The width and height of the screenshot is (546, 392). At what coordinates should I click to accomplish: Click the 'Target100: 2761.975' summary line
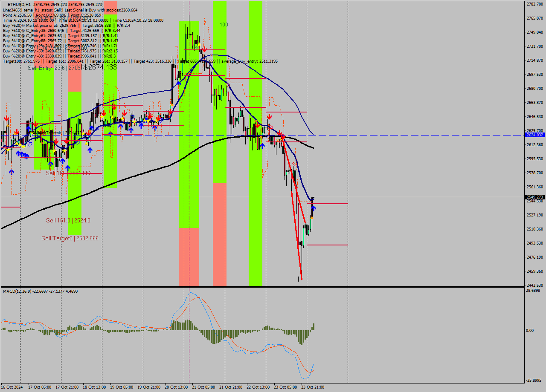140,61
